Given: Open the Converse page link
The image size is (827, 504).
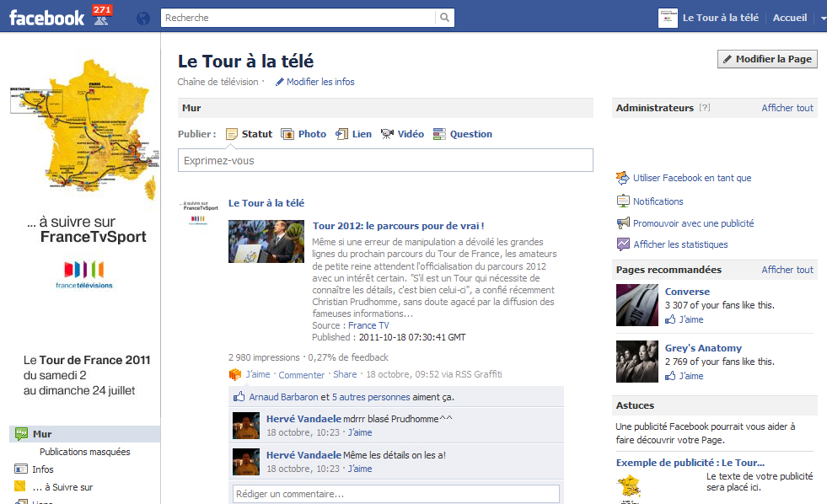Looking at the screenshot, I should point(687,292).
